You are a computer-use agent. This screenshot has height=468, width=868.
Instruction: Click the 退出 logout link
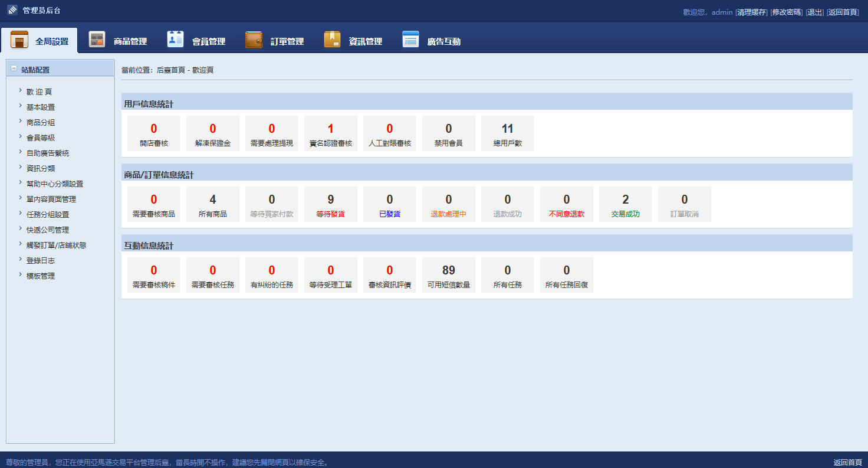pos(815,12)
